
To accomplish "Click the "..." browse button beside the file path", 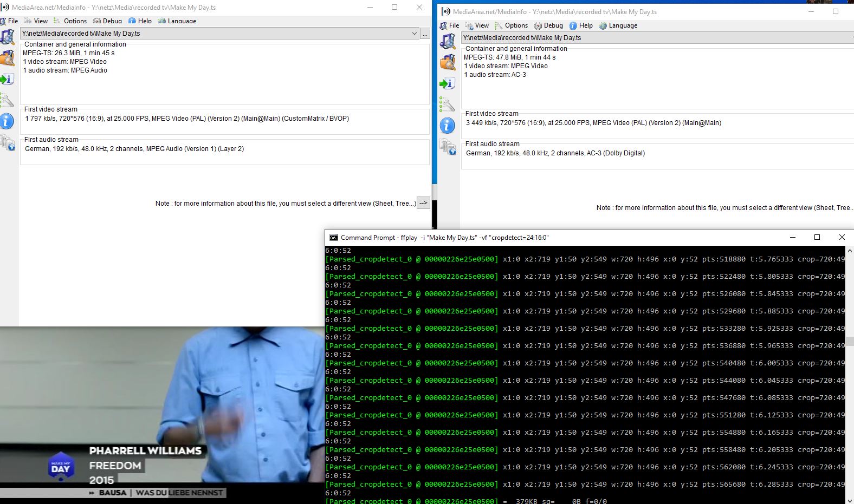I will [425, 34].
